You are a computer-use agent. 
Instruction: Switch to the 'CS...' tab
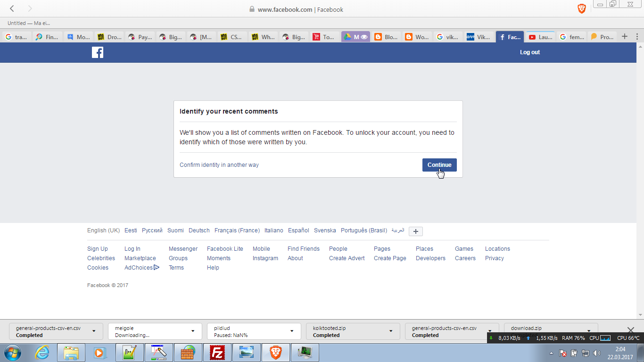231,37
